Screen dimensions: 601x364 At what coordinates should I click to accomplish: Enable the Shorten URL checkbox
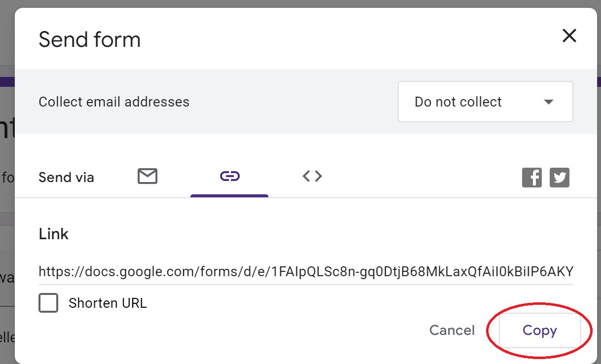48,303
